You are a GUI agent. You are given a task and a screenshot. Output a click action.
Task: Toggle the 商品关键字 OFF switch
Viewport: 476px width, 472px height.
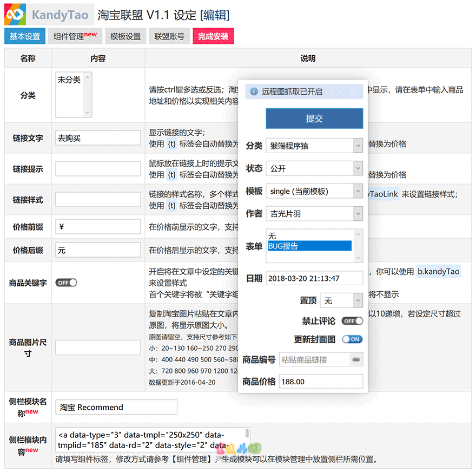pos(66,283)
